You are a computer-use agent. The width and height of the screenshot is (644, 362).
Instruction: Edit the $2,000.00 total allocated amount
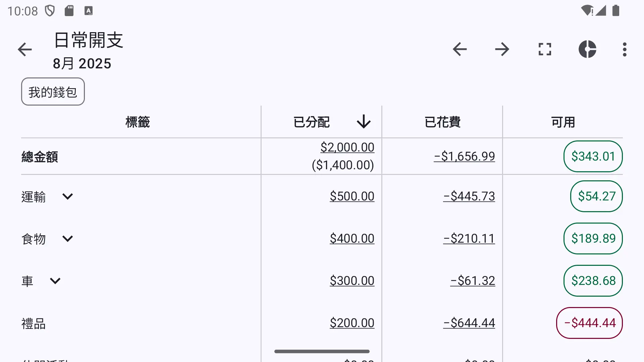tap(347, 147)
